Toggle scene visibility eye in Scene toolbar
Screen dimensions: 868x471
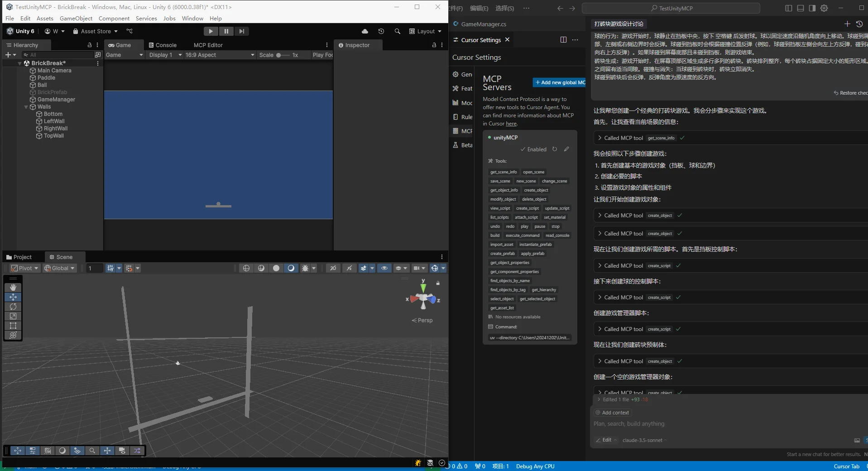tap(384, 268)
